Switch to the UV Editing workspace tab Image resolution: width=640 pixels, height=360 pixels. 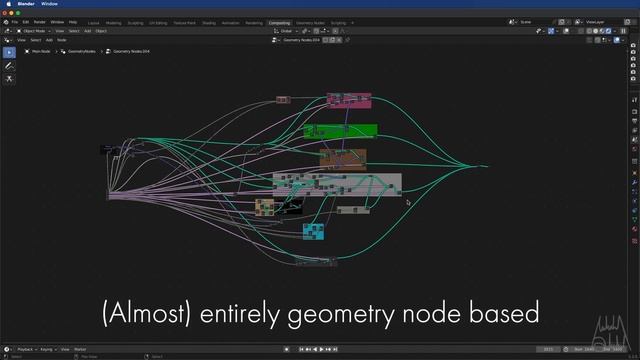158,23
